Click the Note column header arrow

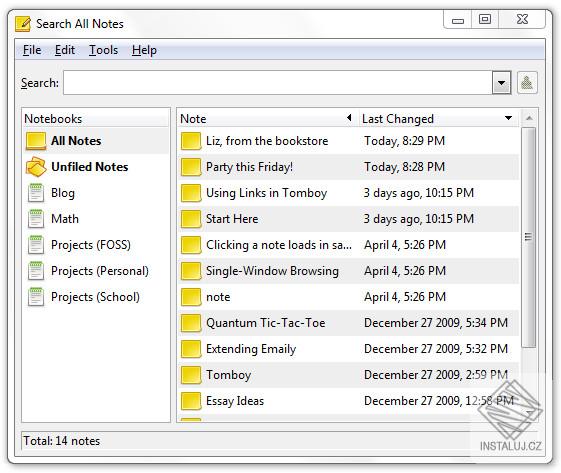pyautogui.click(x=350, y=118)
